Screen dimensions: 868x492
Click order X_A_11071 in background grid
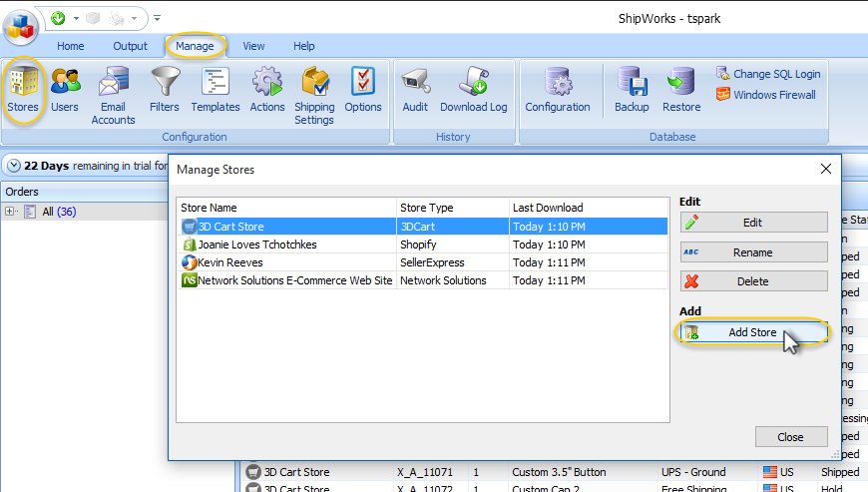(425, 472)
